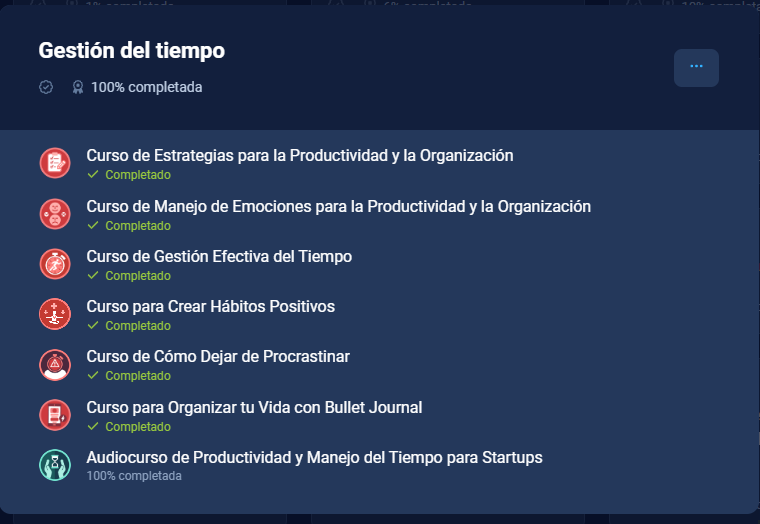This screenshot has width=760, height=524.
Task: Click the stopwatch icon for Gestión Efectiva del Tiempo
Action: (55, 264)
